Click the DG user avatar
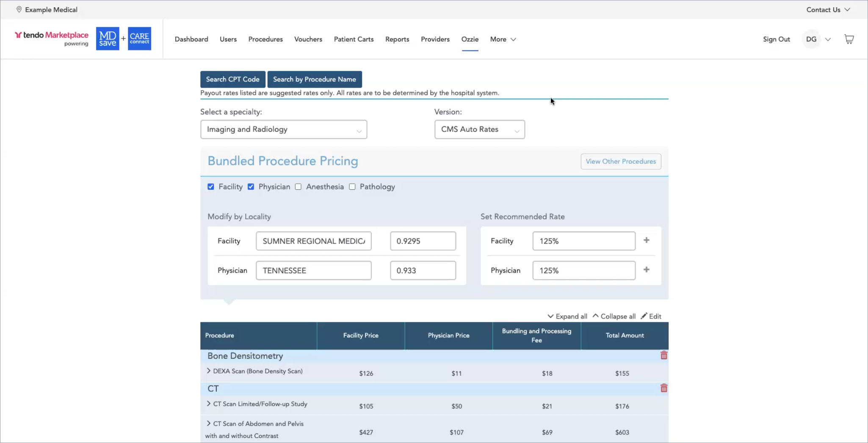Viewport: 868px width, 443px height. coord(811,39)
